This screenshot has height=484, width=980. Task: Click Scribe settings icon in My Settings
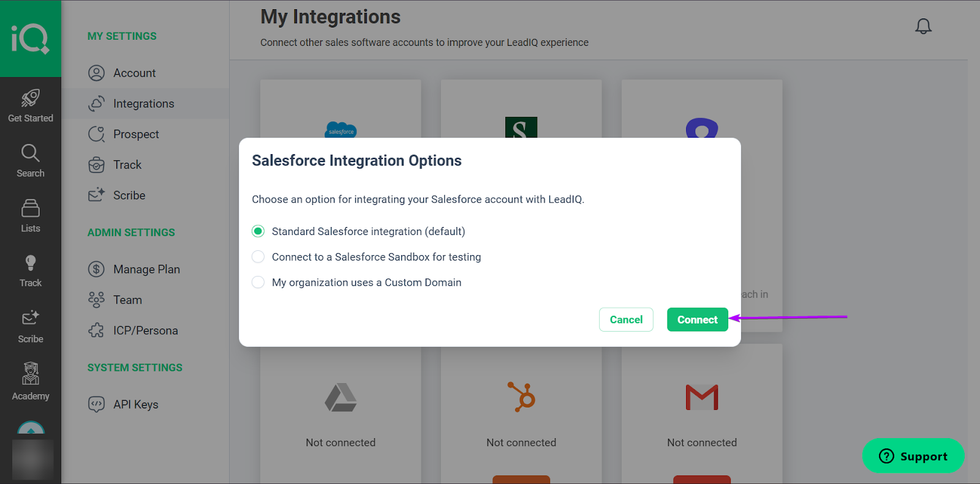click(96, 195)
